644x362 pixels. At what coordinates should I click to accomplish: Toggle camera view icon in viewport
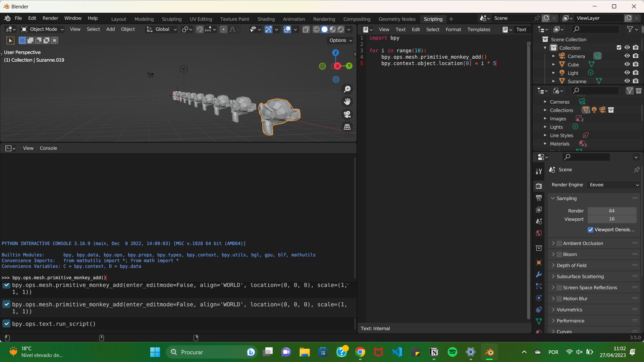[347, 114]
